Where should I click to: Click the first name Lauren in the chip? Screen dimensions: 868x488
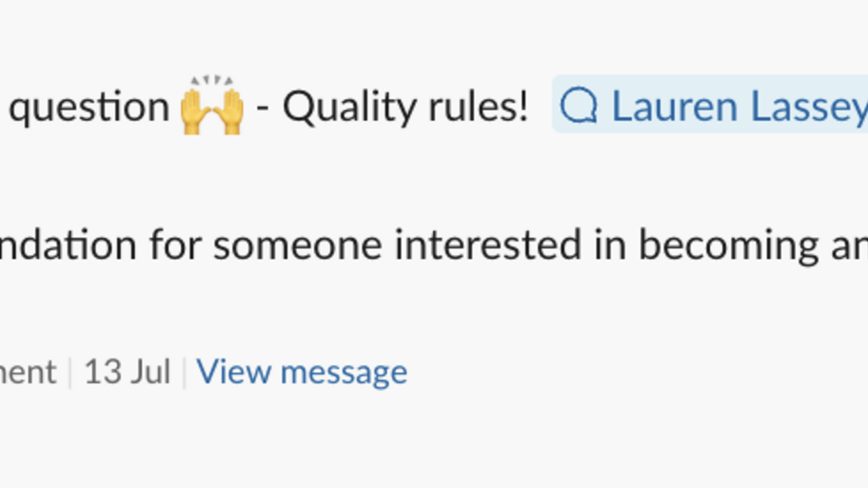point(675,107)
